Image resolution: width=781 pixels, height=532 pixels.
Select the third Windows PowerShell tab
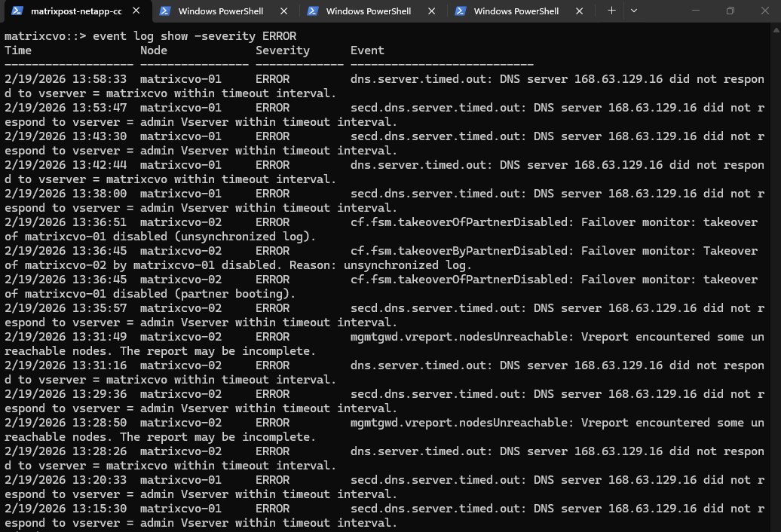pyautogui.click(x=369, y=11)
